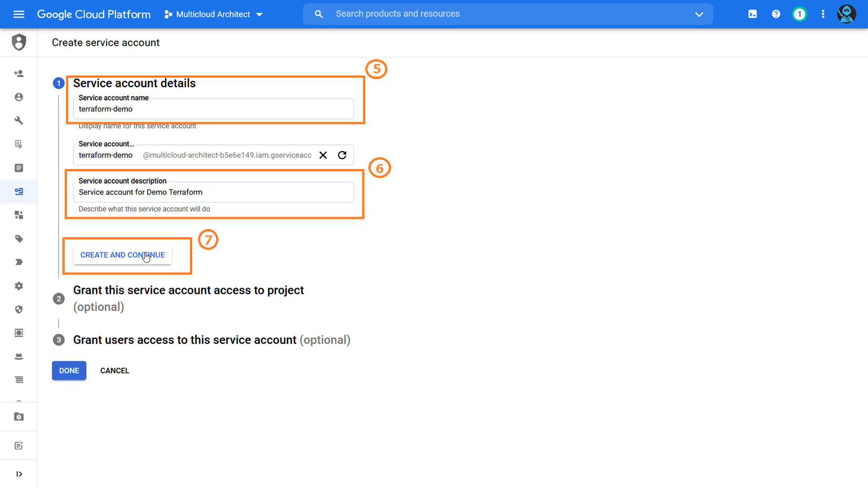Screen dimensions: 868x488
Task: Click the blue DONE button
Action: [x=69, y=371]
